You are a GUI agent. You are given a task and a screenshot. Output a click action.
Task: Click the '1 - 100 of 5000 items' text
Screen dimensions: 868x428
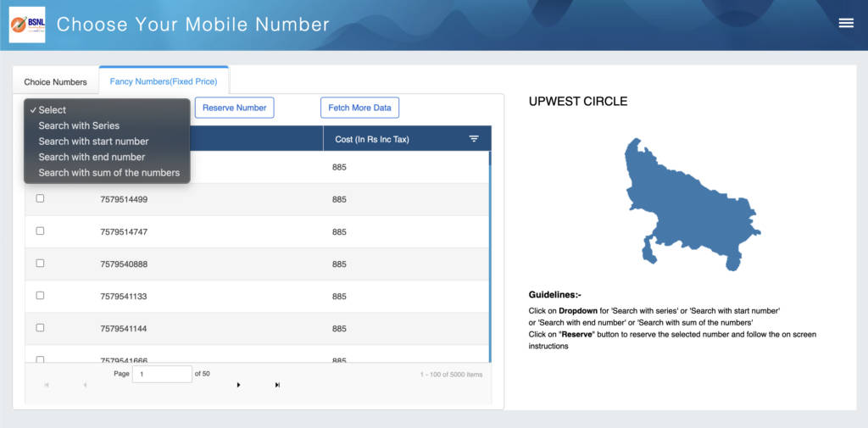(x=451, y=375)
